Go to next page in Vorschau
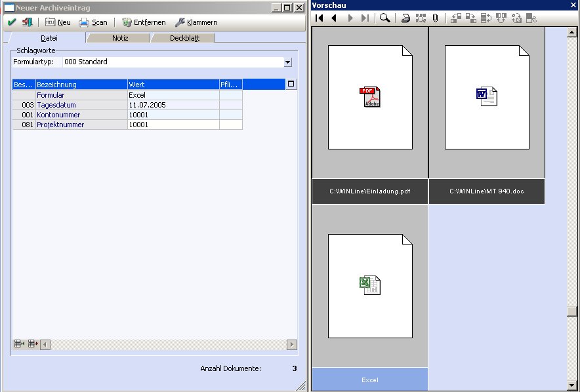The image size is (580, 392). coord(350,18)
